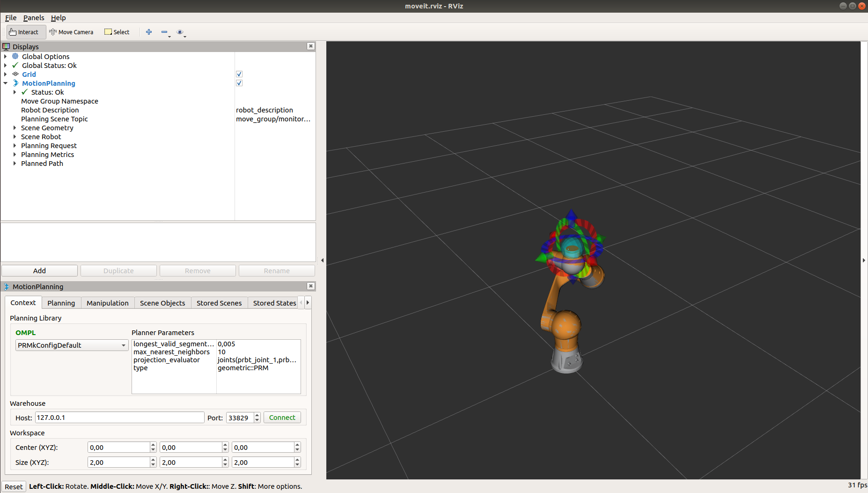Uncheck the Grid display checkbox
Screen dimensions: 868x493
(239, 74)
